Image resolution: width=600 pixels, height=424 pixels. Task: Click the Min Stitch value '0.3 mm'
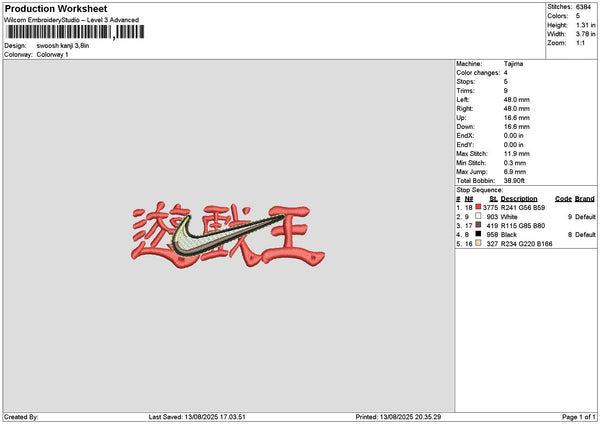point(515,163)
